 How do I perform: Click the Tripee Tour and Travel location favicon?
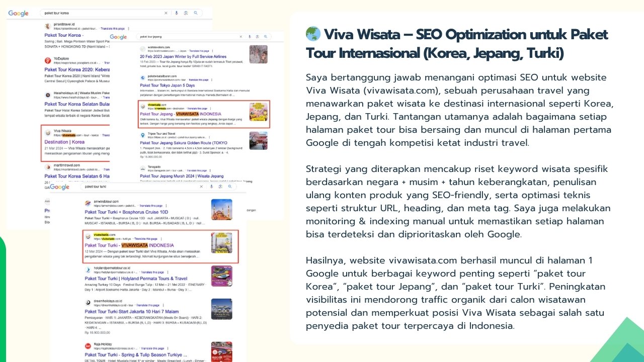click(x=143, y=135)
